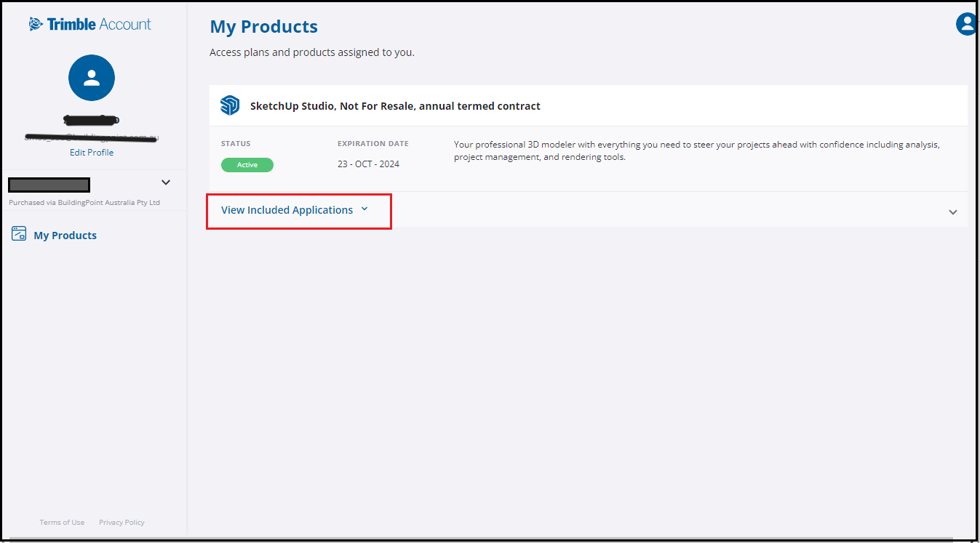Open the My Products page heading area
Screen dimensions: 980x543
(263, 26)
